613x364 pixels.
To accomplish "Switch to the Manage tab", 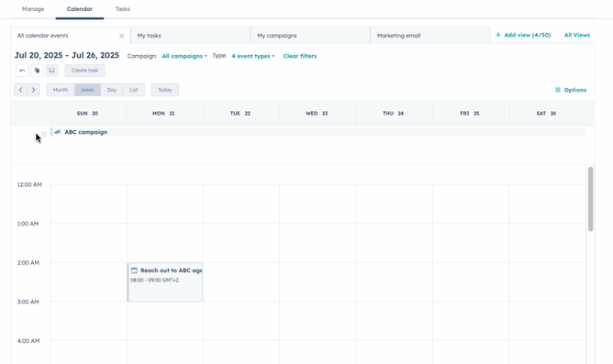I will (x=33, y=9).
